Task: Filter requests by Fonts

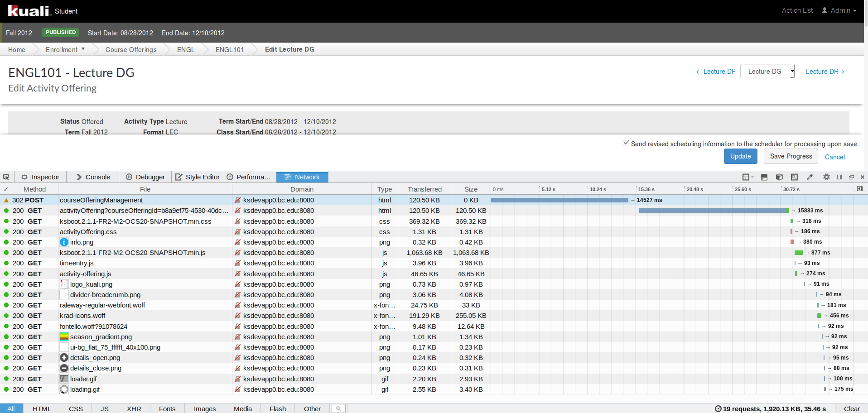Action: point(167,408)
